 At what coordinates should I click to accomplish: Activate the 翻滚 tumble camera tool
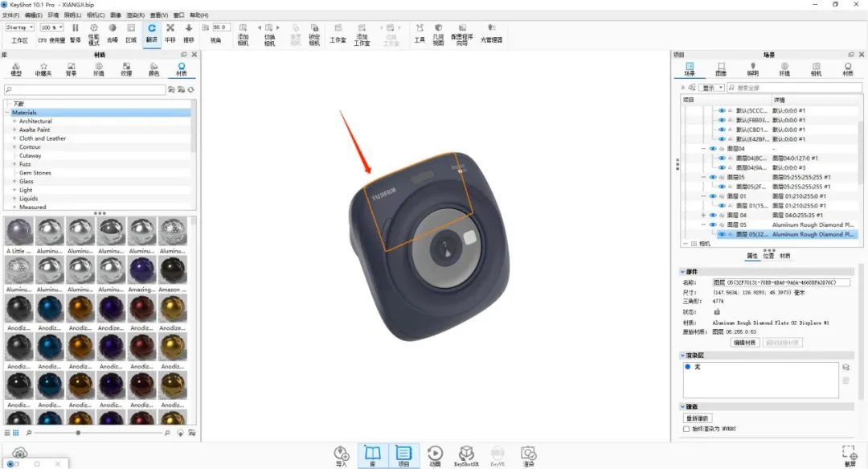click(152, 33)
